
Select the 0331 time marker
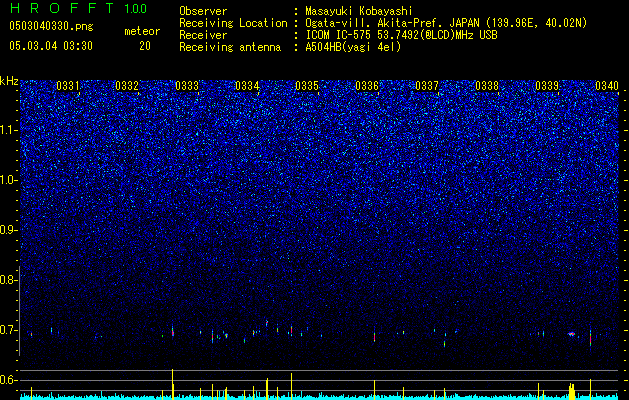[x=68, y=85]
